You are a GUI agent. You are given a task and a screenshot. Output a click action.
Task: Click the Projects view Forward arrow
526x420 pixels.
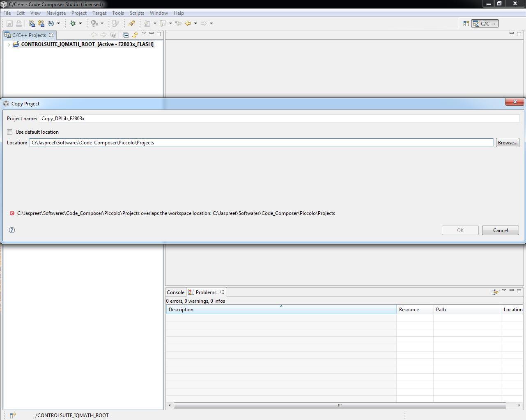pos(103,35)
